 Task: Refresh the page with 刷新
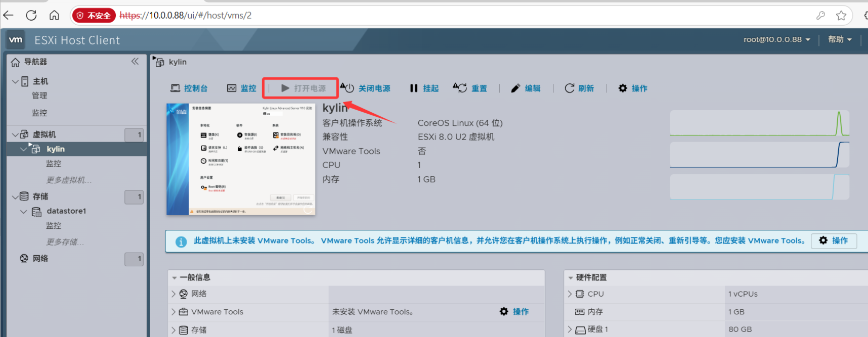[x=579, y=88]
